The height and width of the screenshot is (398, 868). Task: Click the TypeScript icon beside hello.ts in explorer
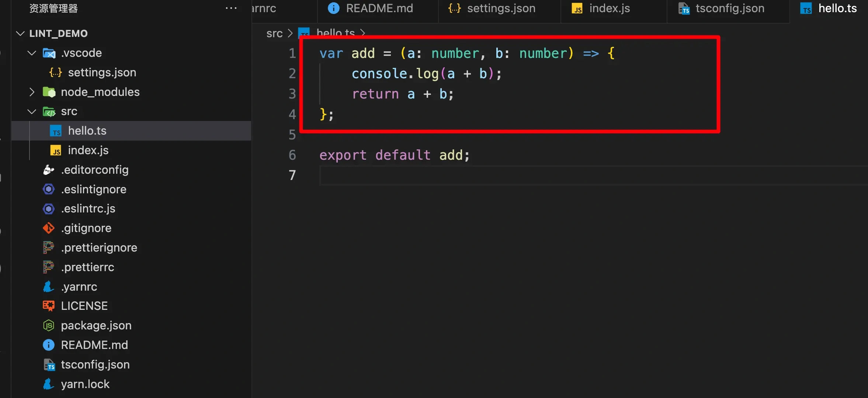(56, 131)
